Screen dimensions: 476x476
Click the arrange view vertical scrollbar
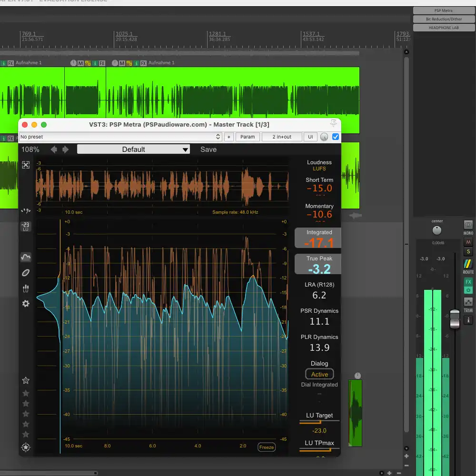coord(407,244)
